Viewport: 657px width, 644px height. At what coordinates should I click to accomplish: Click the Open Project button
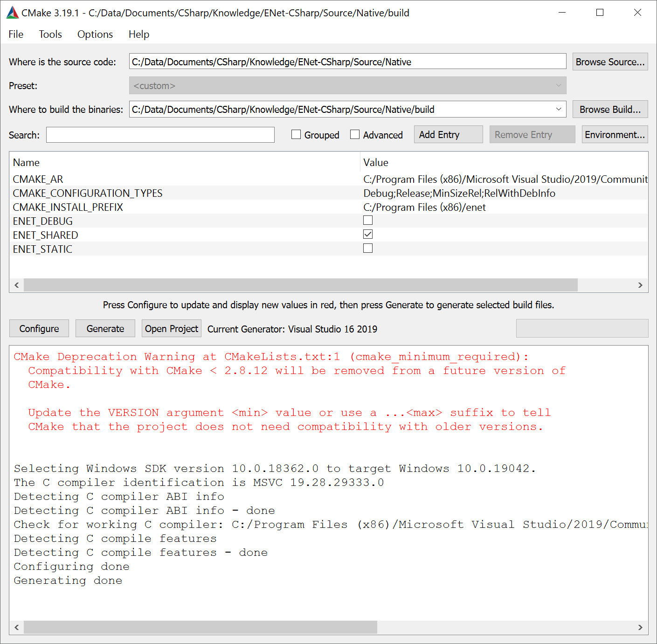(172, 328)
